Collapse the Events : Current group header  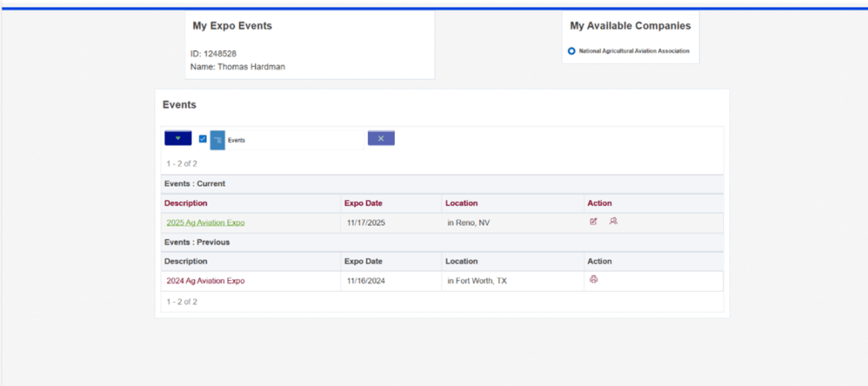coord(195,184)
